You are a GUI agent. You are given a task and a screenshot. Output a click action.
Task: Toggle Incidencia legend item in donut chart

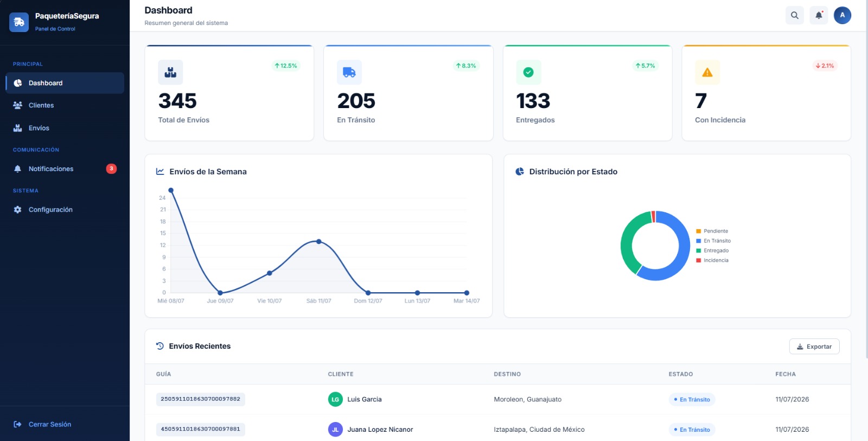point(712,261)
